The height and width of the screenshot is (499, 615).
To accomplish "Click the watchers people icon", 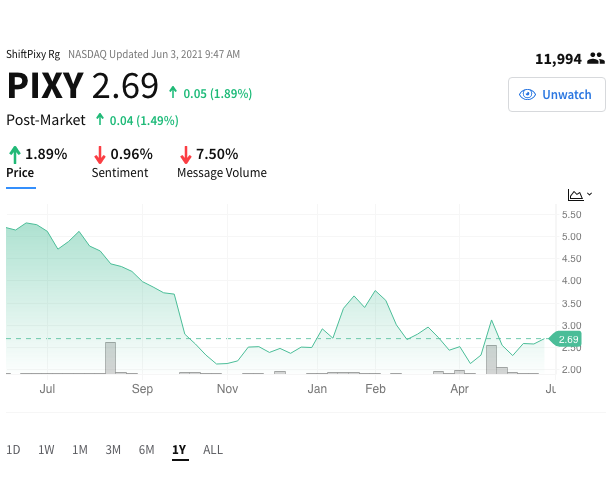I will point(596,58).
